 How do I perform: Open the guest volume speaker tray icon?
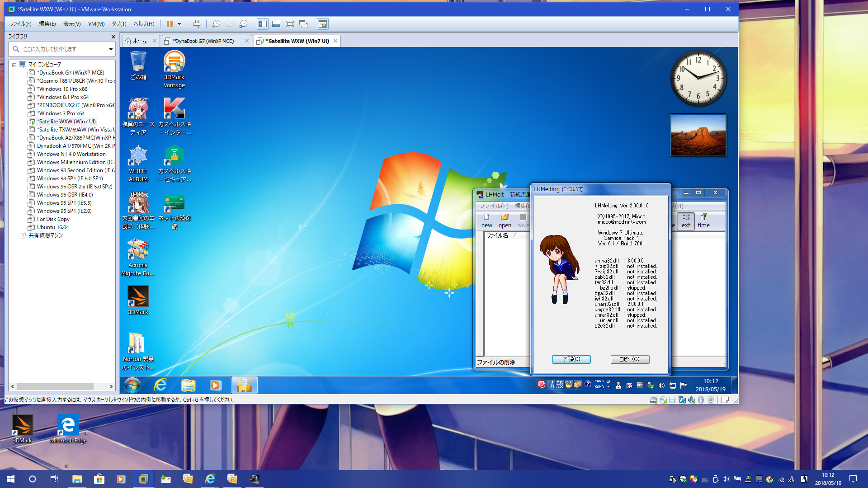click(x=662, y=385)
